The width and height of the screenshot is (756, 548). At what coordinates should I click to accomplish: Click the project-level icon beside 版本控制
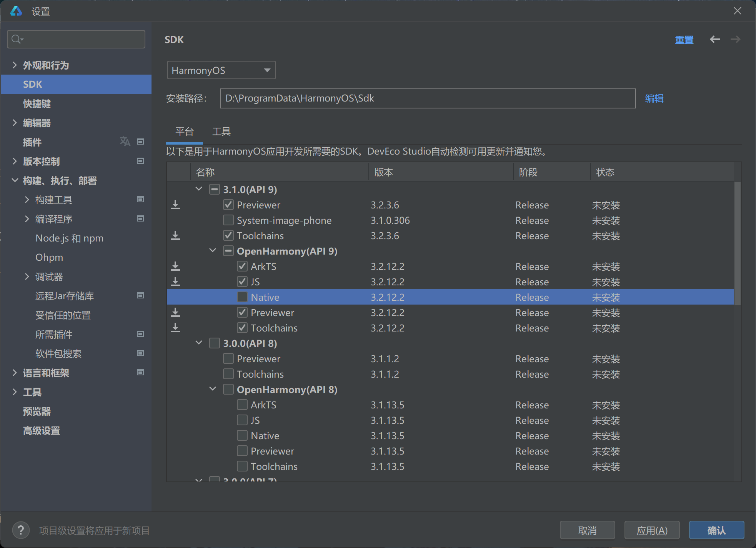coord(140,161)
